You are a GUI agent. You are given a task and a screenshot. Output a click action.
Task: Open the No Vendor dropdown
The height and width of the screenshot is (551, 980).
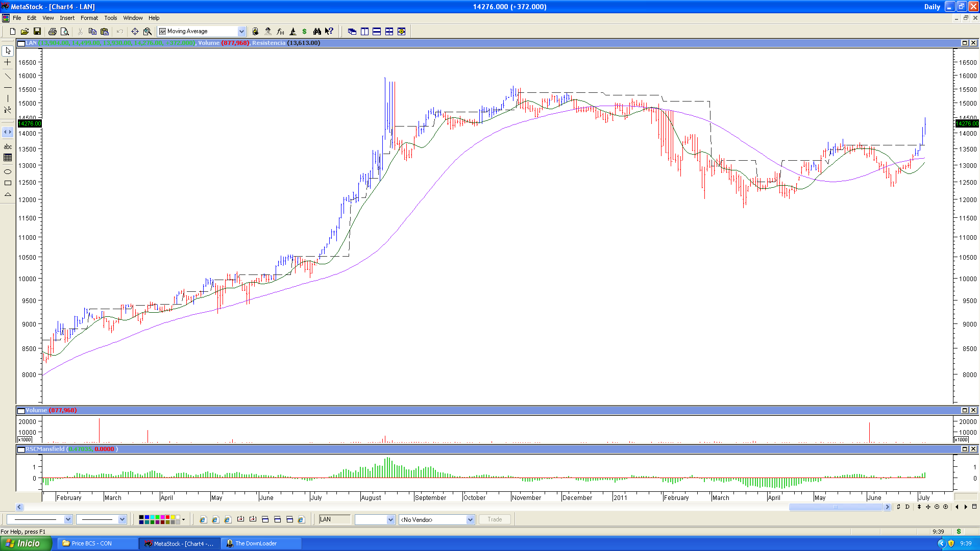(x=470, y=519)
